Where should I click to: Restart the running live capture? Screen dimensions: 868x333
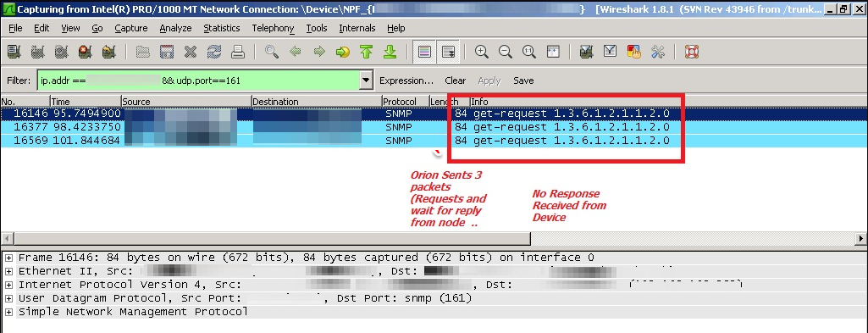click(x=108, y=52)
